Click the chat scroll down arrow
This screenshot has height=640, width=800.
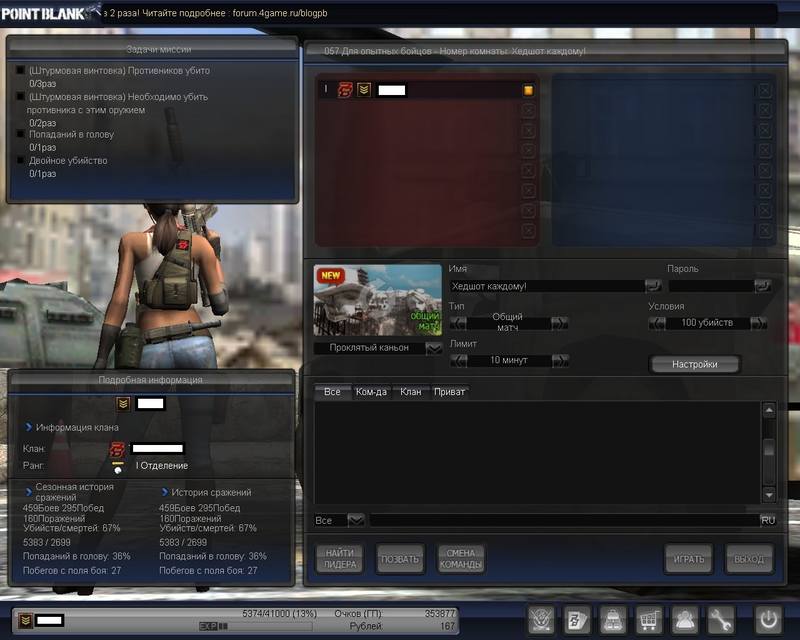[x=769, y=495]
